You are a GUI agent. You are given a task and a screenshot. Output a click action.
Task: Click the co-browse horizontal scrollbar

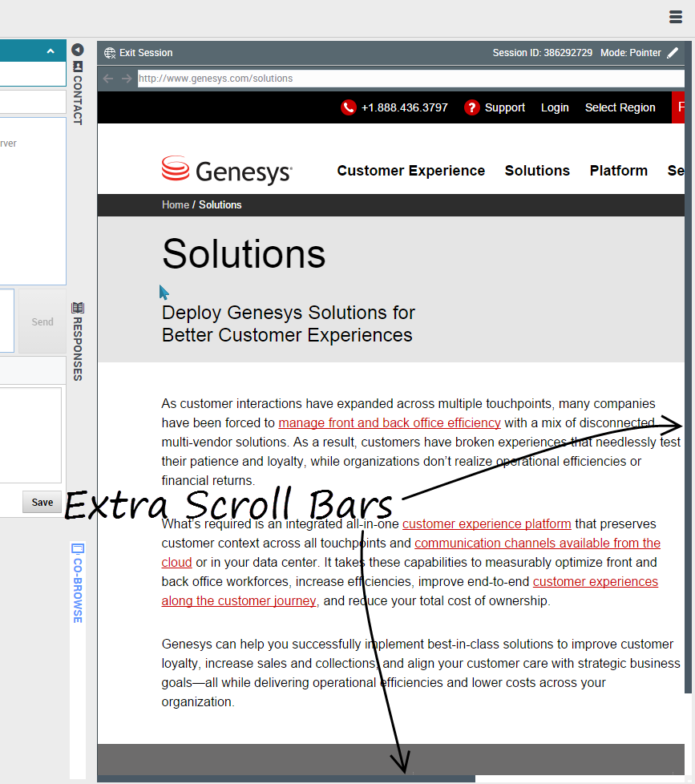point(286,779)
